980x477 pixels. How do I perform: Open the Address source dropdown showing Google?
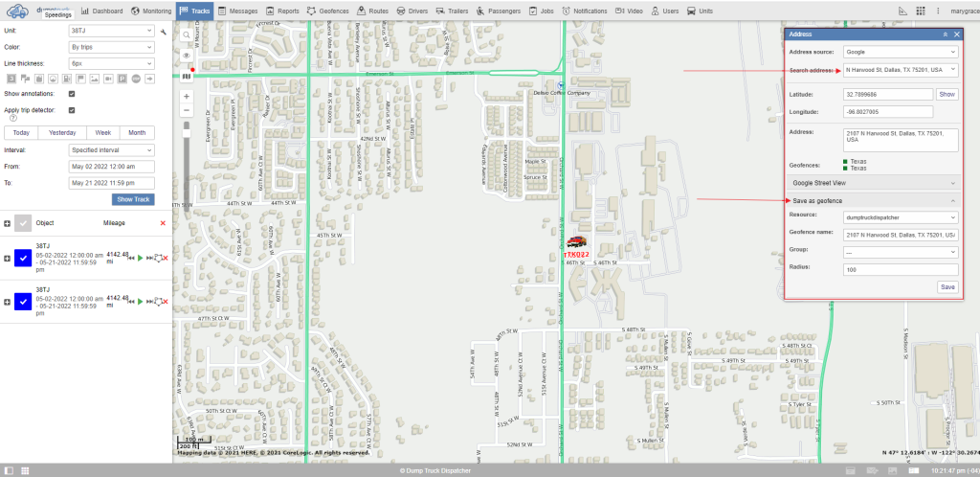click(x=900, y=52)
